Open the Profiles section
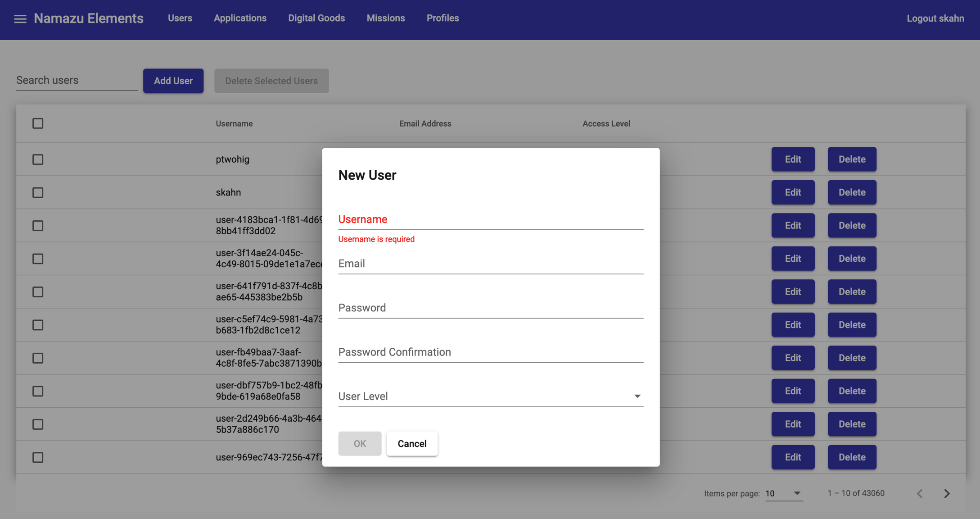The width and height of the screenshot is (980, 519). pos(443,18)
